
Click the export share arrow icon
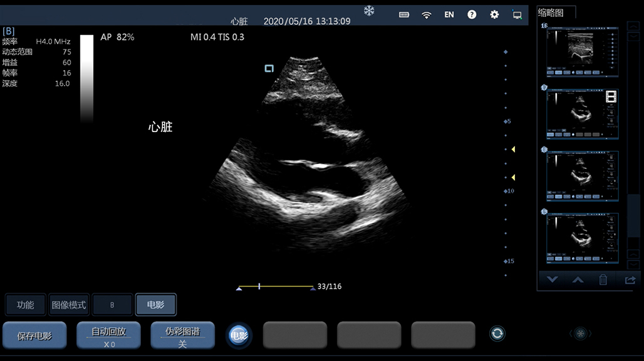629,280
